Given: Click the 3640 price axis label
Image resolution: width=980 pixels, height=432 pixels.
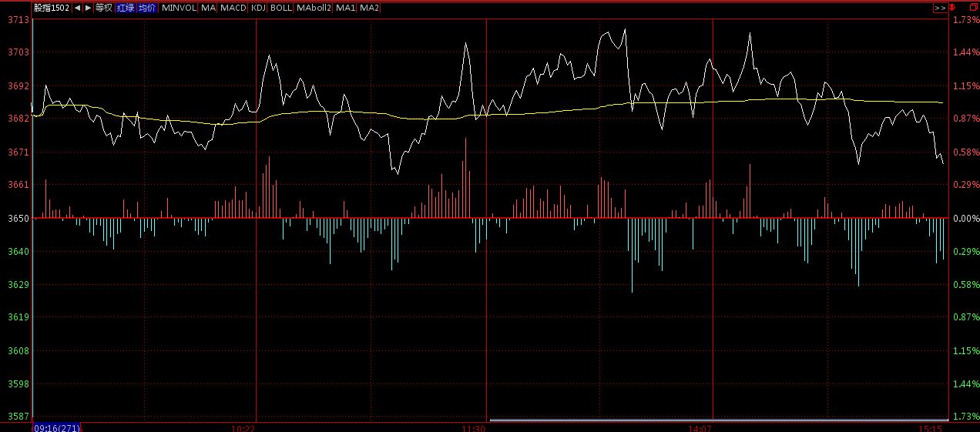Looking at the screenshot, I should tap(18, 252).
